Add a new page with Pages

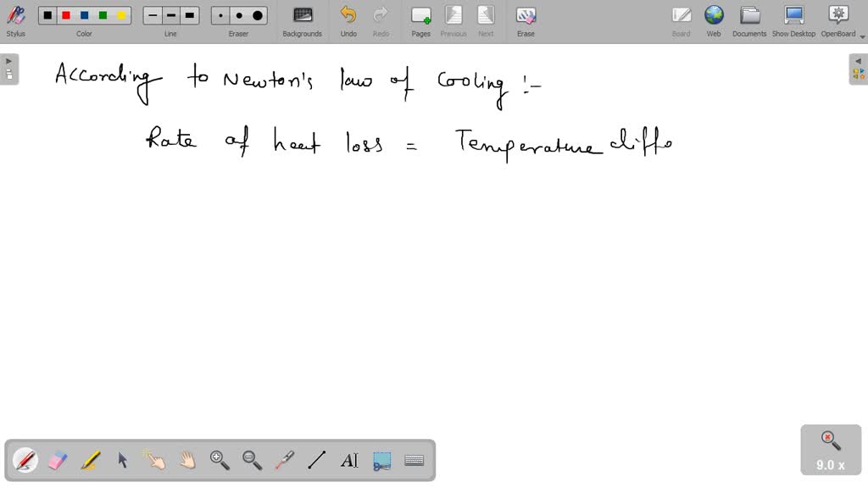(420, 20)
